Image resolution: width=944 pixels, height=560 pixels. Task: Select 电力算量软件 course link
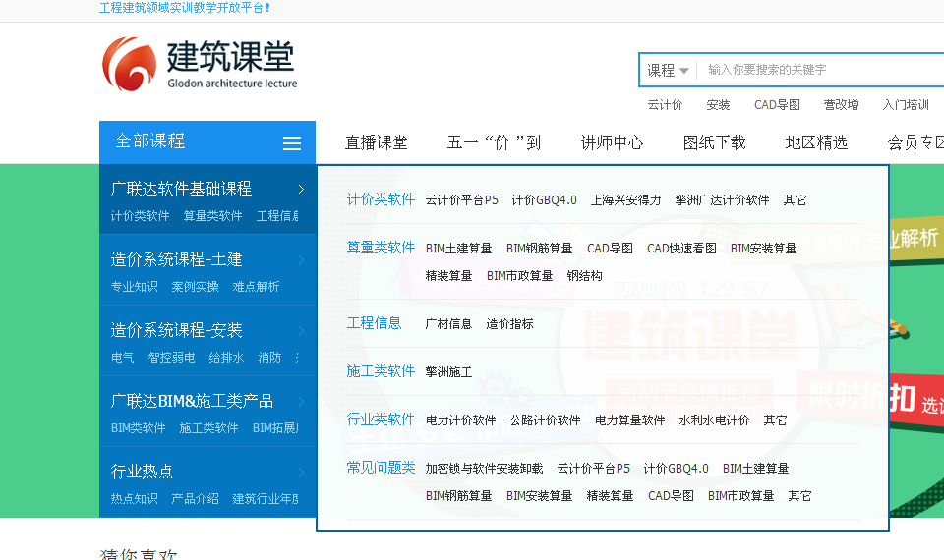pyautogui.click(x=629, y=420)
